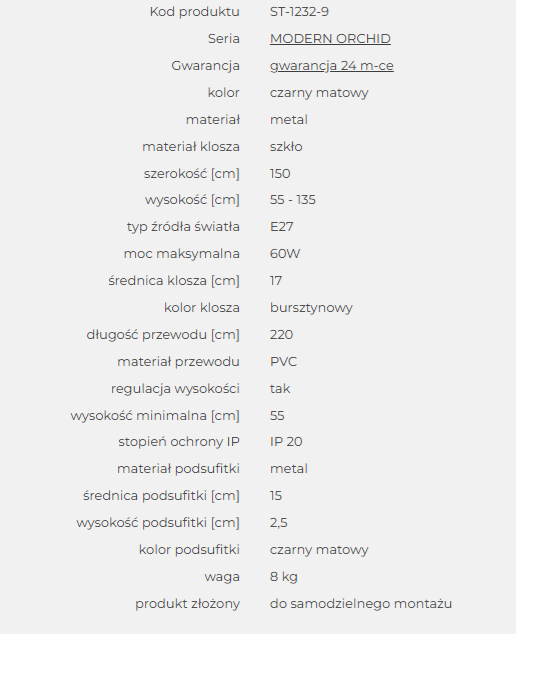This screenshot has height=687, width=552.
Task: Click the light source type E27
Action: pos(281,227)
